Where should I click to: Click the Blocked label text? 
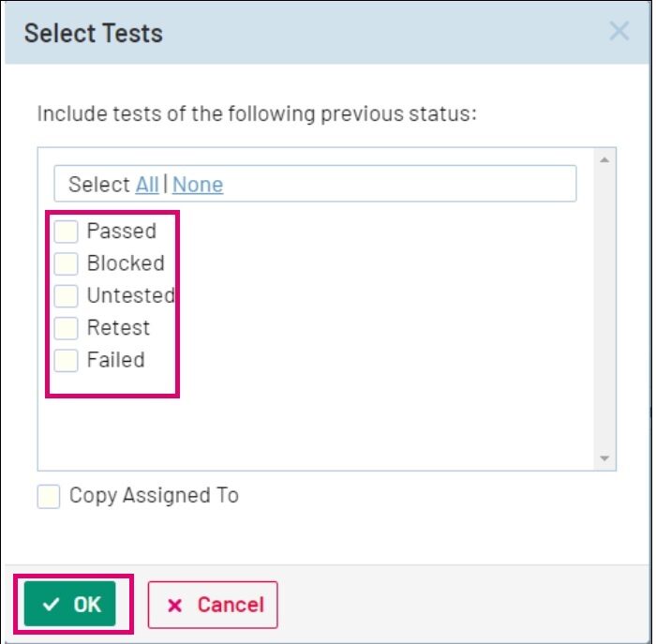point(126,263)
